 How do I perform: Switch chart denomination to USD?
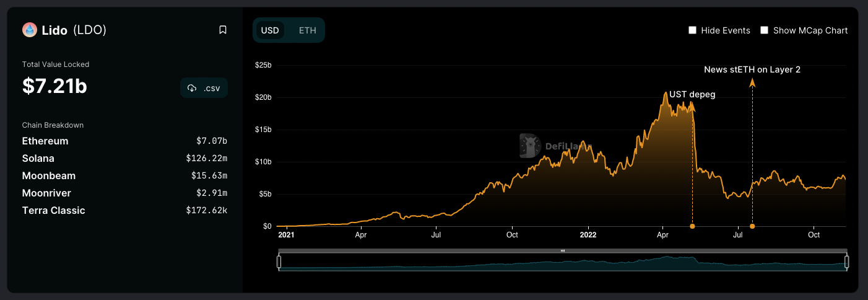[x=270, y=30]
